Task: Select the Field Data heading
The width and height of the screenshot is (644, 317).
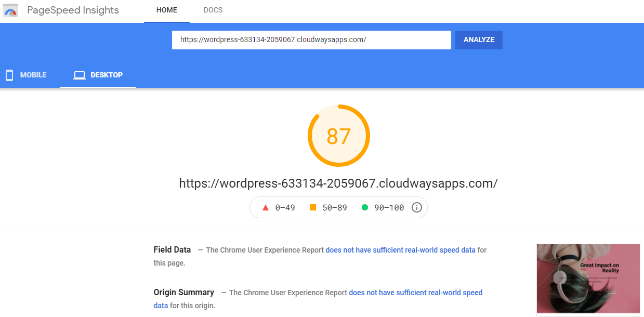Action: tap(172, 249)
